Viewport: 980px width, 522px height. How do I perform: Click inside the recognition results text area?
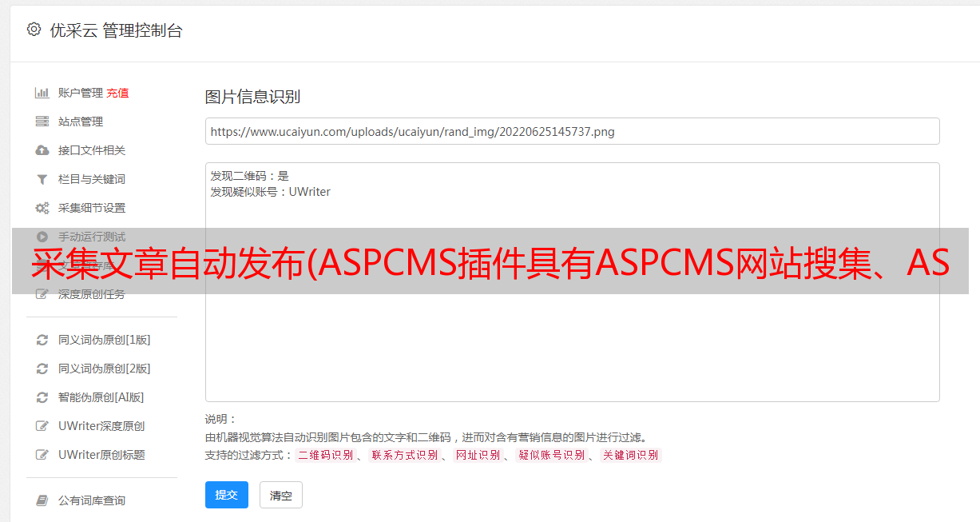coord(572,281)
